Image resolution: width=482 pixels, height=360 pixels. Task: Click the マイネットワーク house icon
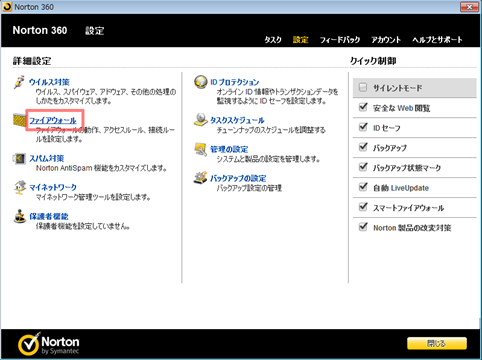20,187
